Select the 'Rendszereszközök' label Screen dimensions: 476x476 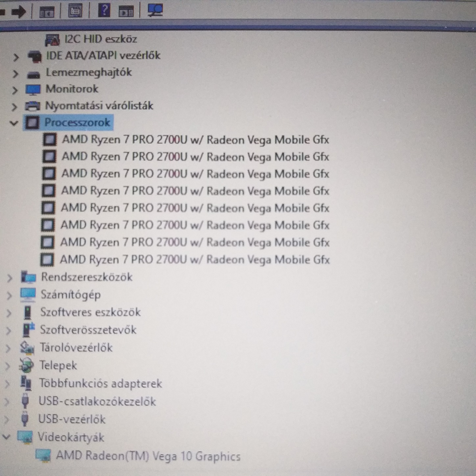pyautogui.click(x=86, y=277)
